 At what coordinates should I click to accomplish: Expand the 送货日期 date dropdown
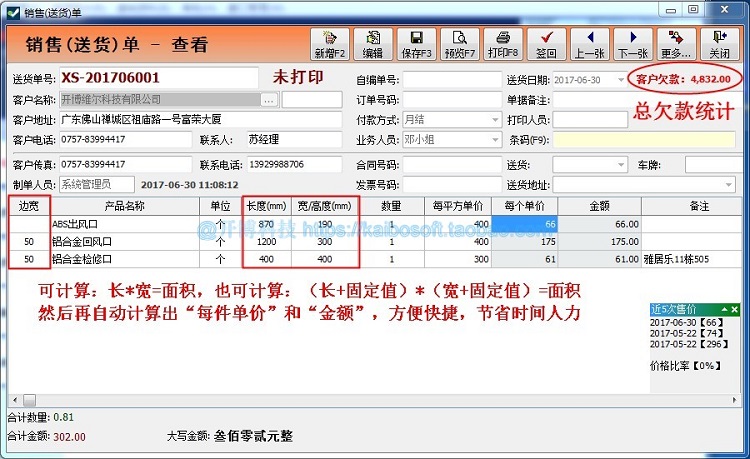[x=621, y=79]
